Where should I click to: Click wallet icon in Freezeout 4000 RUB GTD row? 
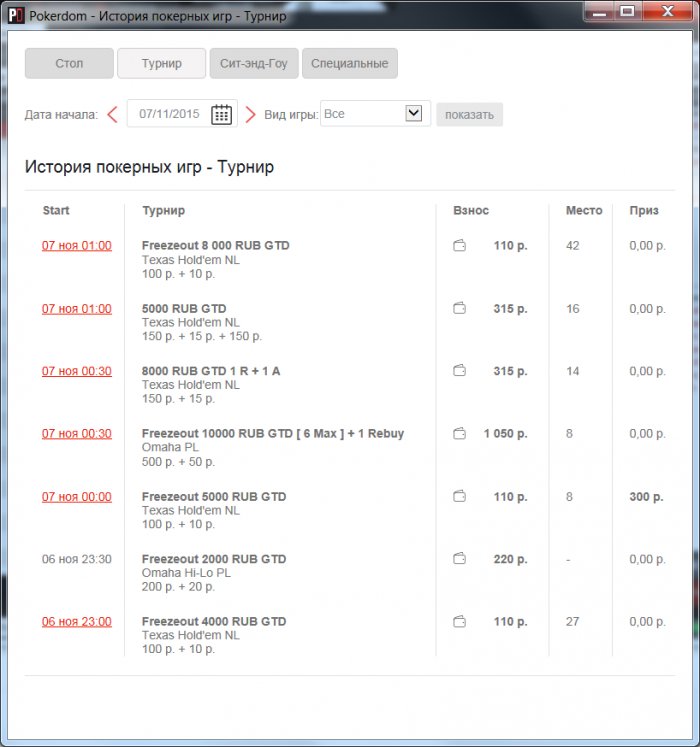(x=459, y=621)
